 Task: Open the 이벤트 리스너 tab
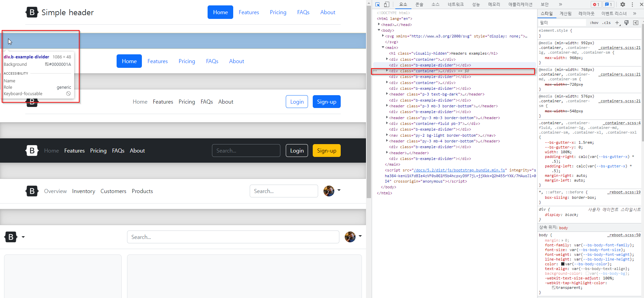pyautogui.click(x=614, y=13)
